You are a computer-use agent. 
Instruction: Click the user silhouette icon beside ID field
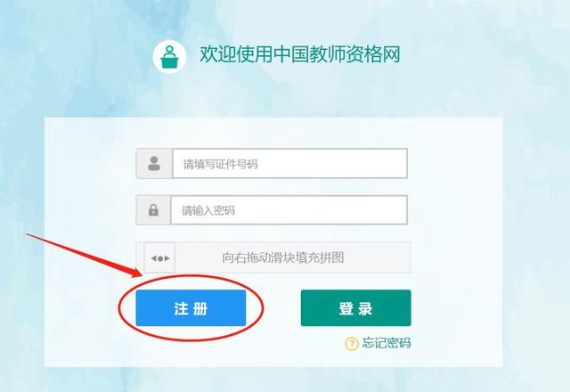pyautogui.click(x=154, y=164)
